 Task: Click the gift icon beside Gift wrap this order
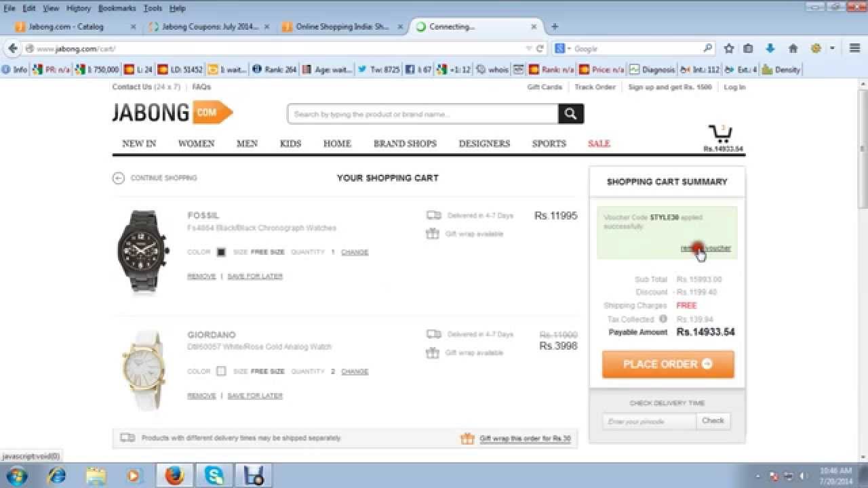pyautogui.click(x=467, y=439)
